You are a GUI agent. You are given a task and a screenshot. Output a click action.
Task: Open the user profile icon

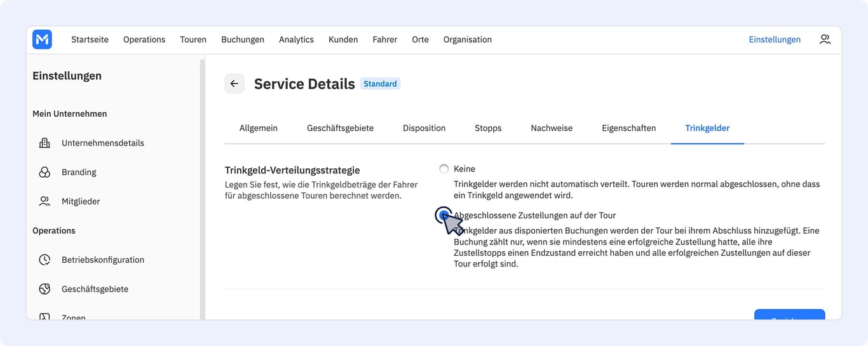[x=825, y=39]
